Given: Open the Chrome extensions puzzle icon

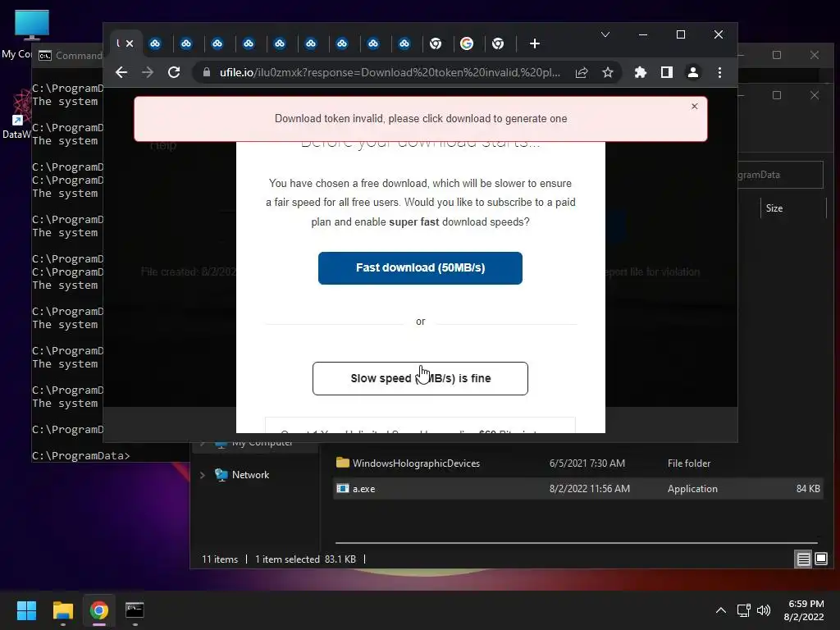Looking at the screenshot, I should (640, 72).
